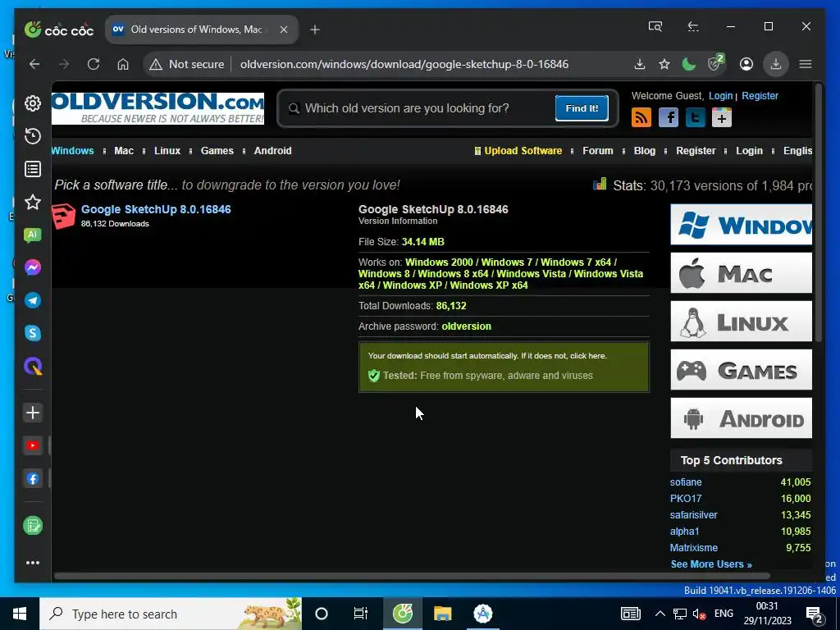The image size is (840, 630).
Task: Open Skype from the sidebar
Action: [33, 333]
